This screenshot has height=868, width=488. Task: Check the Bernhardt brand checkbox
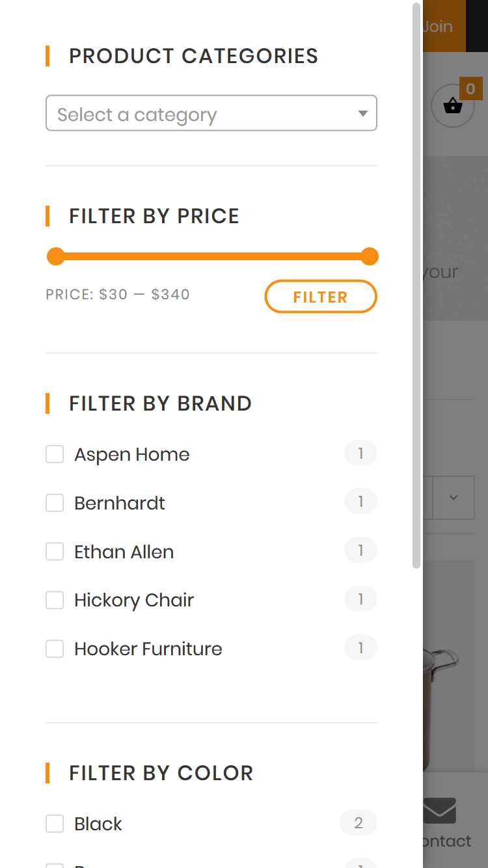55,503
